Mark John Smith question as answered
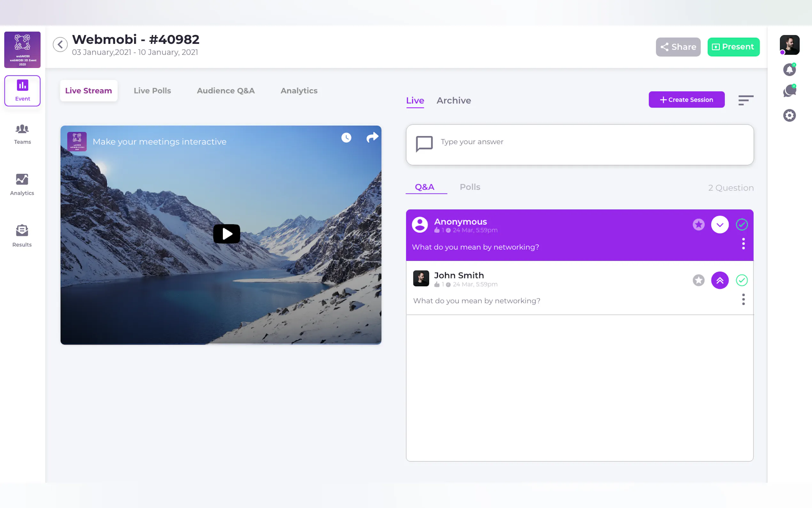This screenshot has height=508, width=812. click(741, 280)
